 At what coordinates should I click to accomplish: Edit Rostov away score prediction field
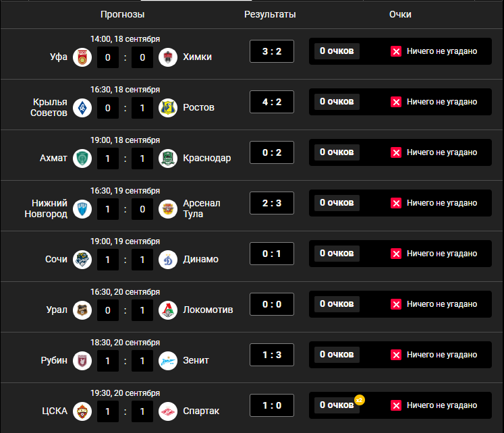(x=142, y=108)
